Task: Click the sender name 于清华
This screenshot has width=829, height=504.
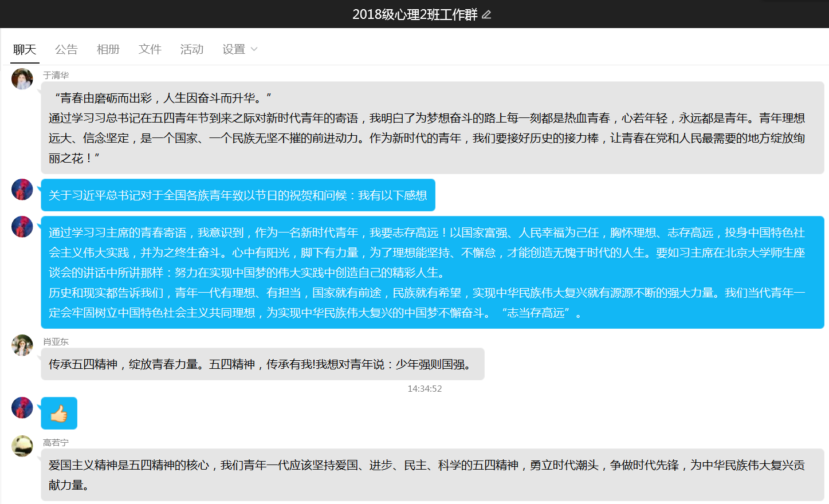Action: point(56,75)
